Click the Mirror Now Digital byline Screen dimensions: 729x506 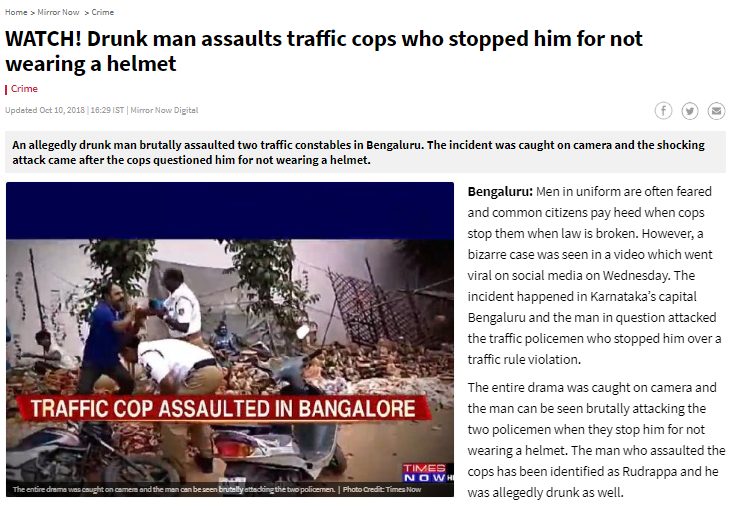click(x=164, y=110)
